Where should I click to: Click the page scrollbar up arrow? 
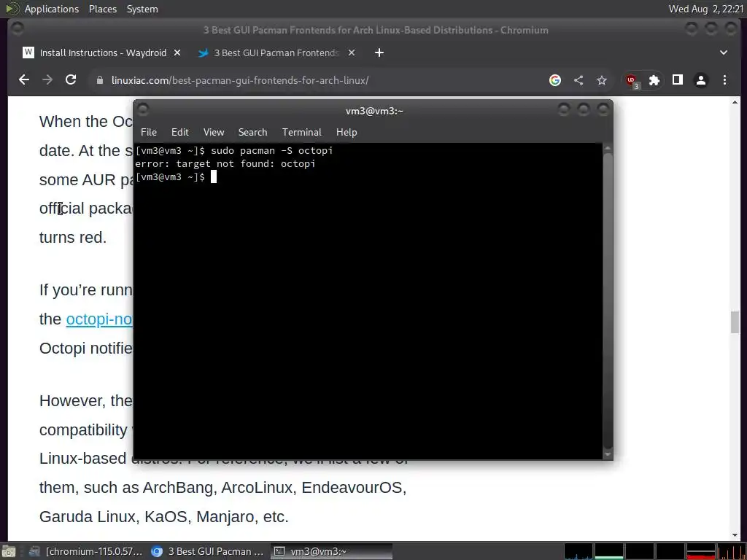[735, 102]
